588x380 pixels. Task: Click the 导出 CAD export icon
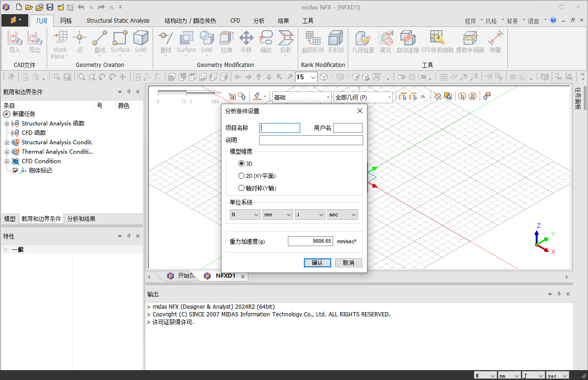click(x=34, y=42)
